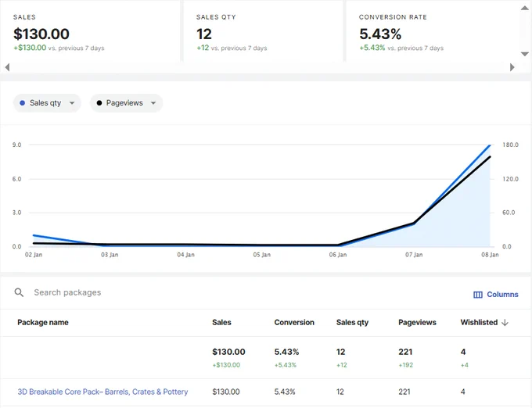
Task: Click the 5.43% headline conversion value
Action: tap(380, 34)
